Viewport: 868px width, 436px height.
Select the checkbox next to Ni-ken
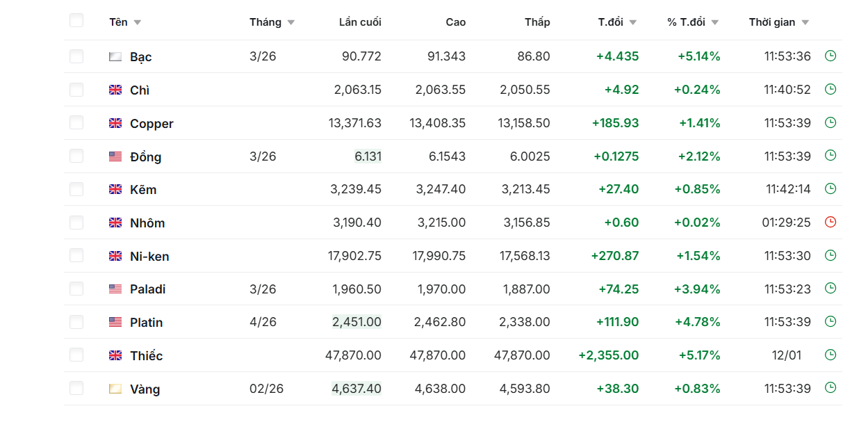coord(76,255)
